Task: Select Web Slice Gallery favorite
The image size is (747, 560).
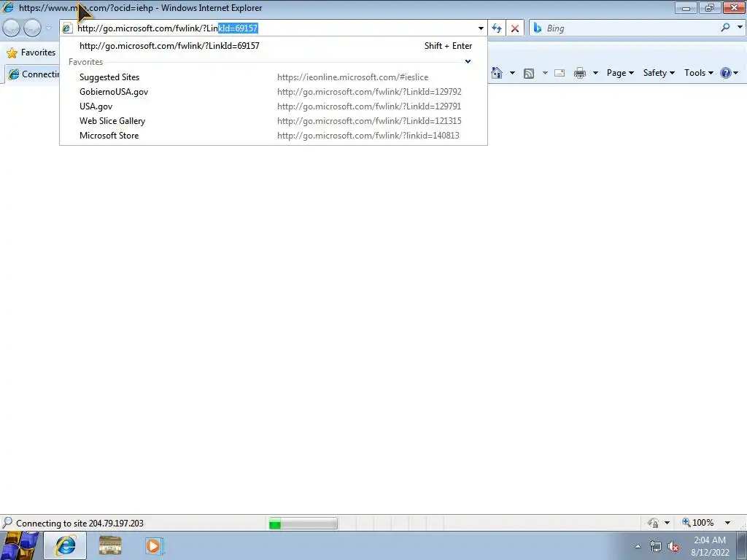Action: click(274, 121)
